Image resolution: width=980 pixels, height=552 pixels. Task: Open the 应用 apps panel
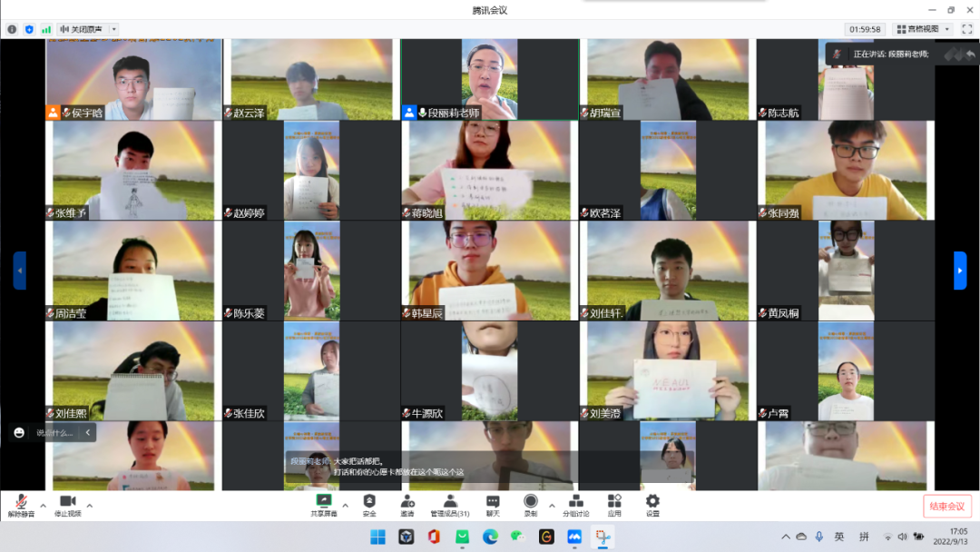pos(614,505)
